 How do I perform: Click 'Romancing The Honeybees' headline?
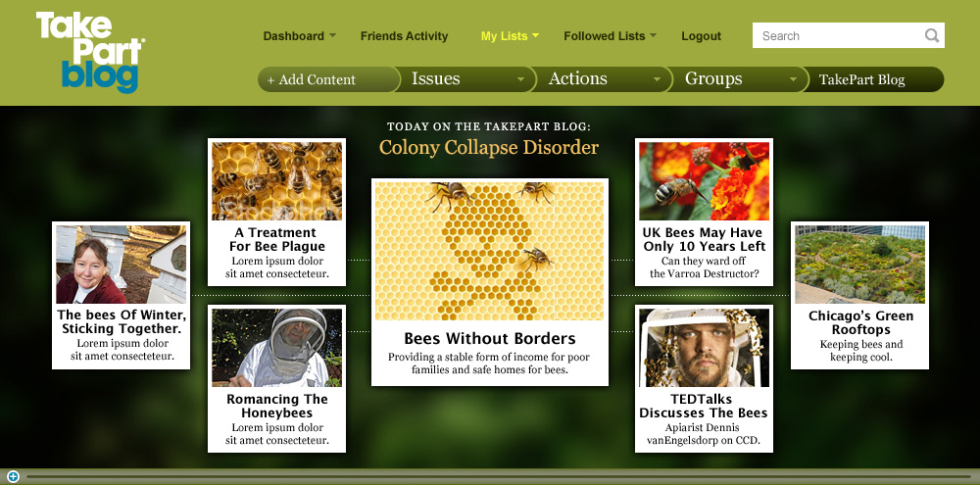point(277,406)
